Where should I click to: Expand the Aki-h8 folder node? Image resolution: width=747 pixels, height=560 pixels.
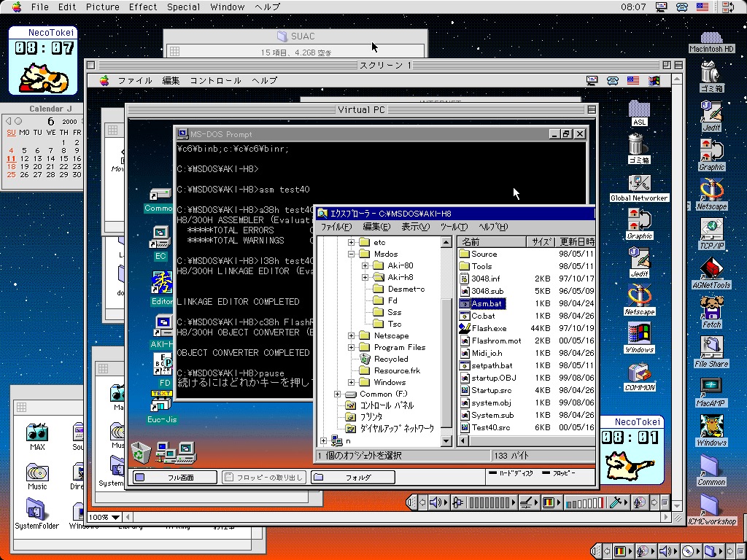point(365,277)
